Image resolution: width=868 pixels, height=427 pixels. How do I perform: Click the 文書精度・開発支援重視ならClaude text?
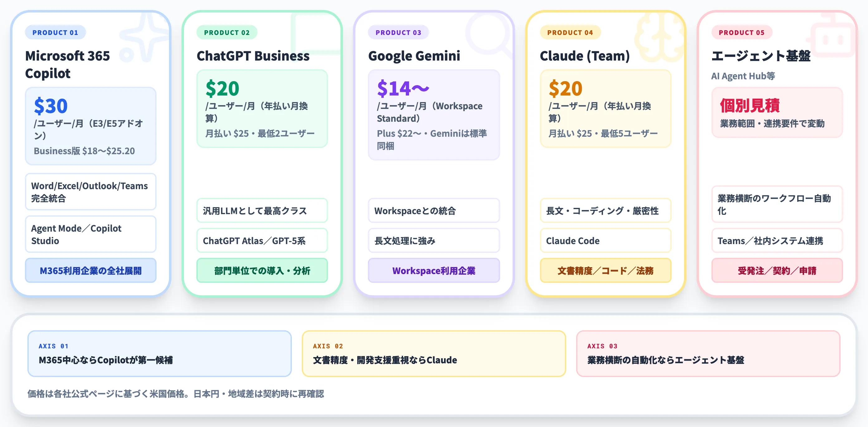pyautogui.click(x=385, y=360)
